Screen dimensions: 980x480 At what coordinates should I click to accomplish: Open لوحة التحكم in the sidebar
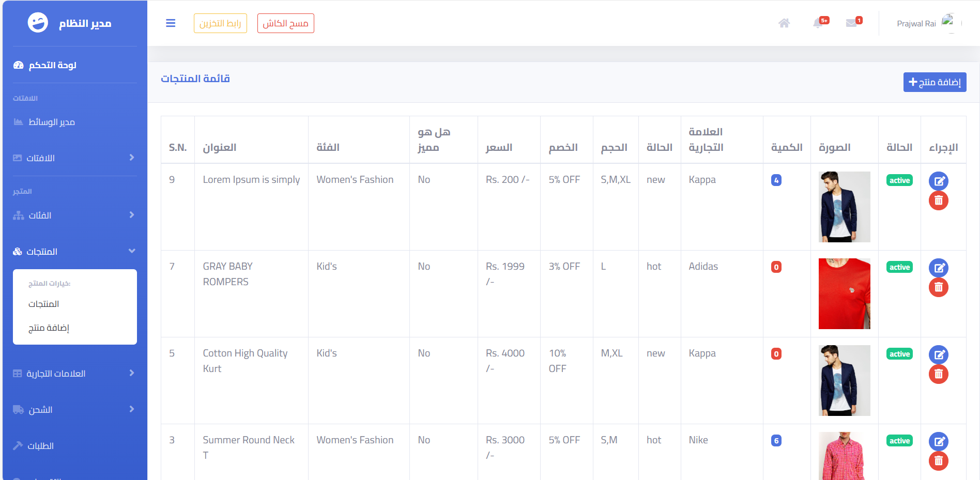[x=53, y=65]
